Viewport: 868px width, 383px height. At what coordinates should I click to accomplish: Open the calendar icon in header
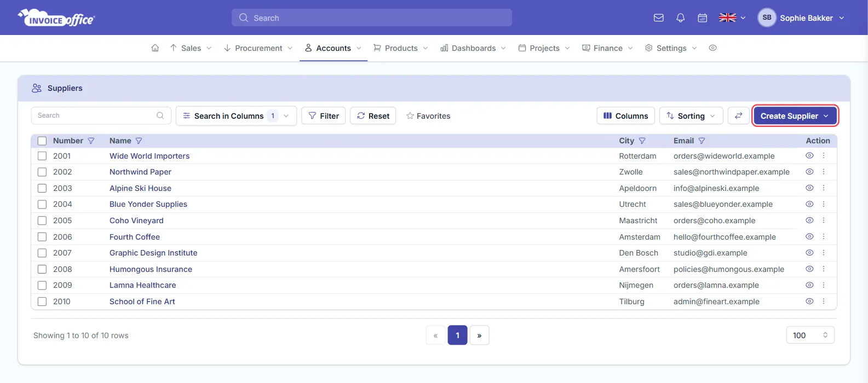tap(703, 18)
